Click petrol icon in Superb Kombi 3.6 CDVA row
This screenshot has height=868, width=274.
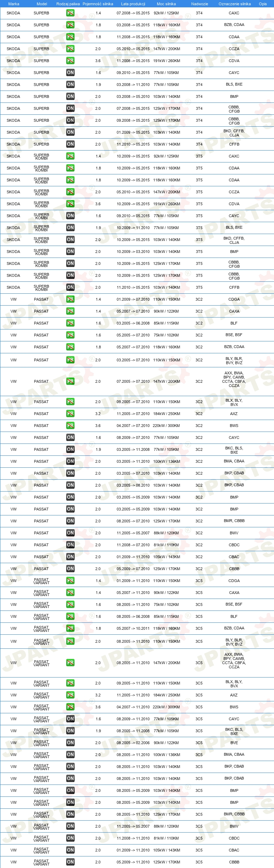70,204
